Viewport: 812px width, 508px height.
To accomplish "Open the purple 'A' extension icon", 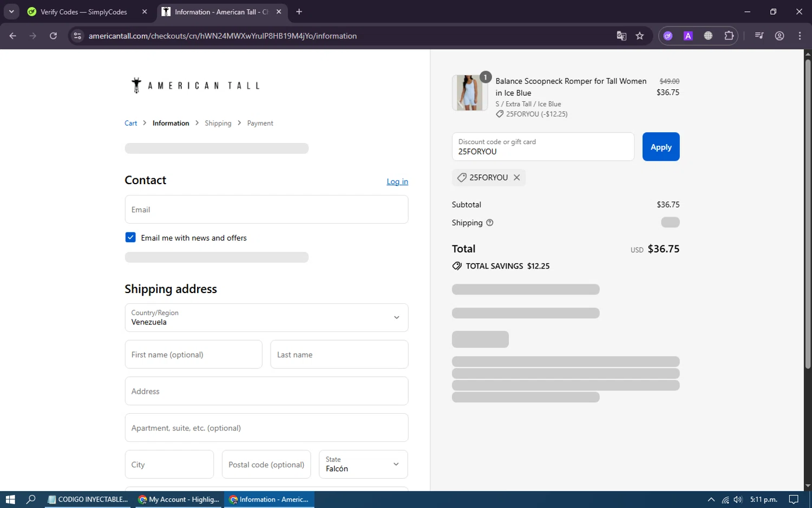I will [688, 36].
